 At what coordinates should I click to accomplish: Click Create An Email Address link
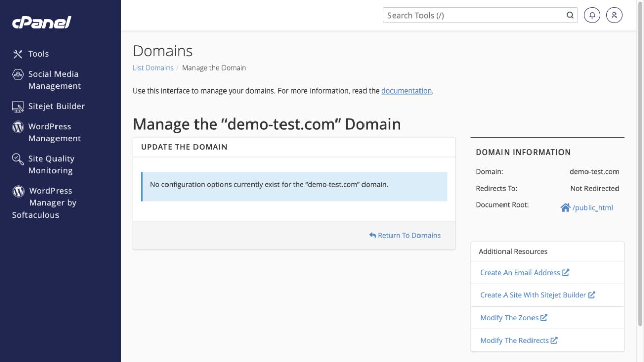tap(524, 273)
